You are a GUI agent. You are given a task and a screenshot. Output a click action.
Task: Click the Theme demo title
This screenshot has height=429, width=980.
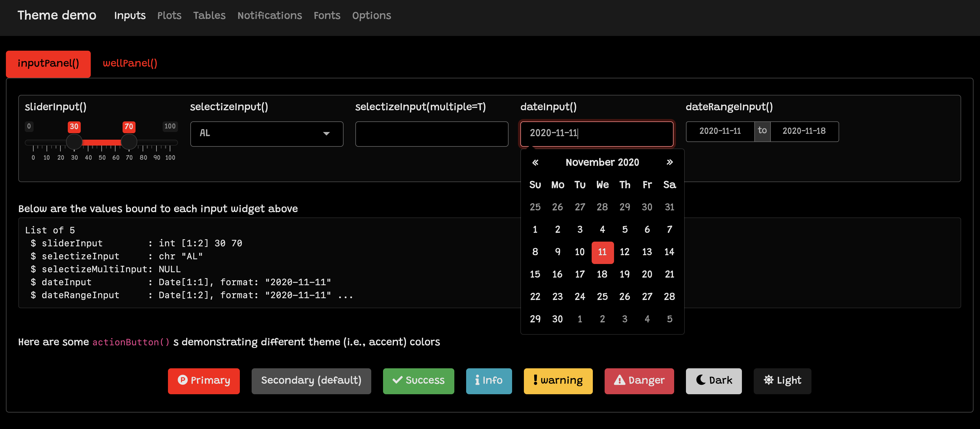point(57,15)
